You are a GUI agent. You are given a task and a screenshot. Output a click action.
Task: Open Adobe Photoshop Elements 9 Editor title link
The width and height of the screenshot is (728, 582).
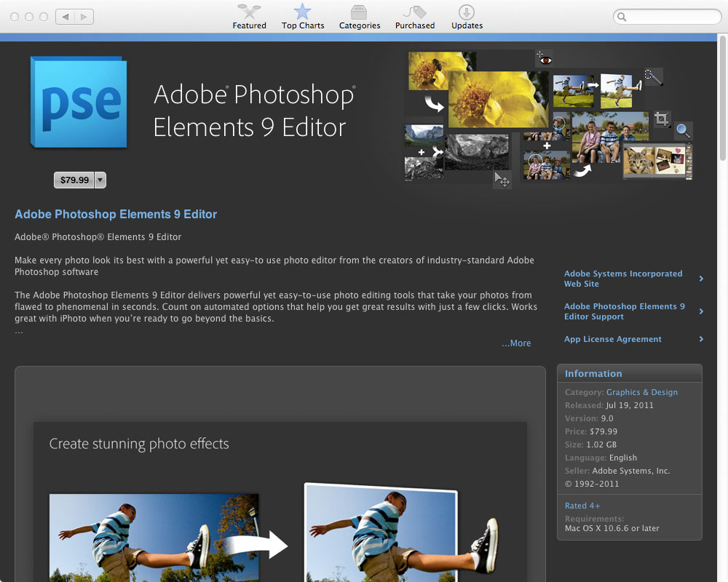tap(116, 214)
